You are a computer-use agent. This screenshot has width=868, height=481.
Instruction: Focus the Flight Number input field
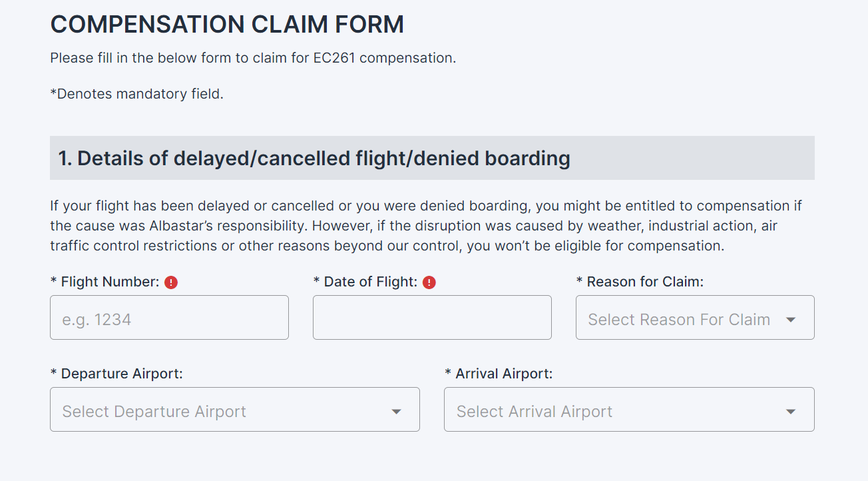(x=169, y=318)
